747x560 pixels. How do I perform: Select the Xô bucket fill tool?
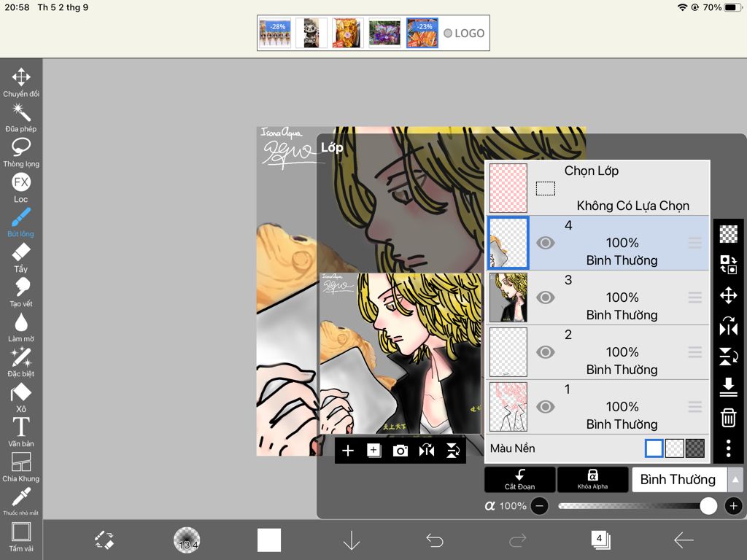pyautogui.click(x=21, y=397)
